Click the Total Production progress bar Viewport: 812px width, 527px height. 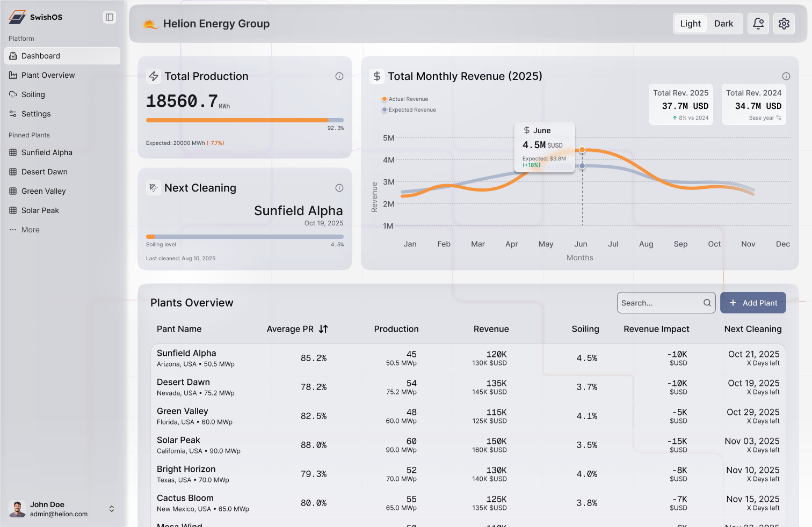(x=244, y=120)
